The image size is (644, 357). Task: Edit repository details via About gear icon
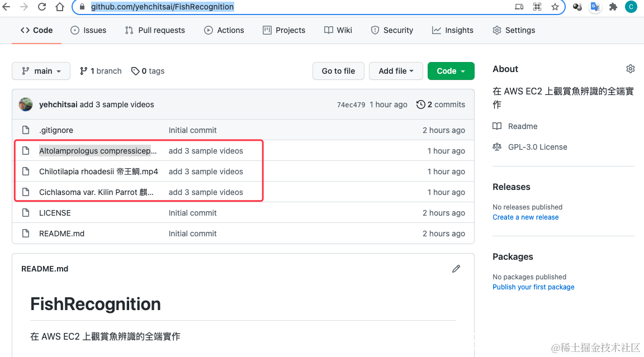pyautogui.click(x=631, y=69)
